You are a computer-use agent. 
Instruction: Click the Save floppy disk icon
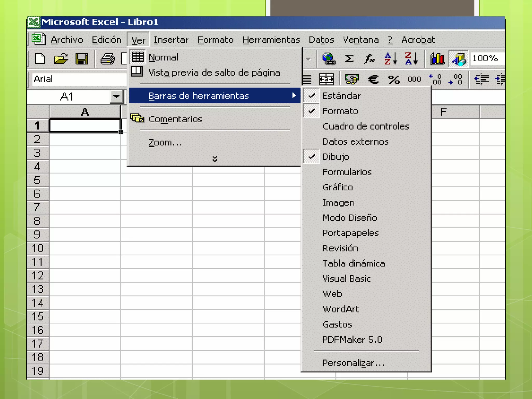point(82,58)
